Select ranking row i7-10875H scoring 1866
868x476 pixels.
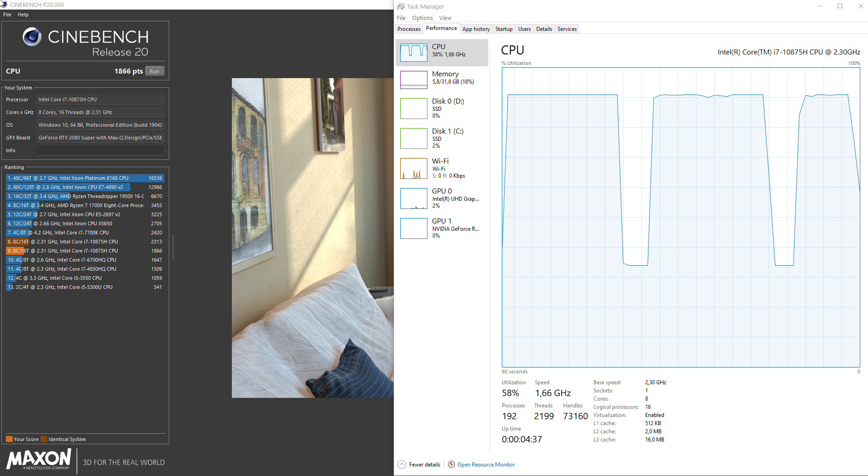[x=85, y=251]
